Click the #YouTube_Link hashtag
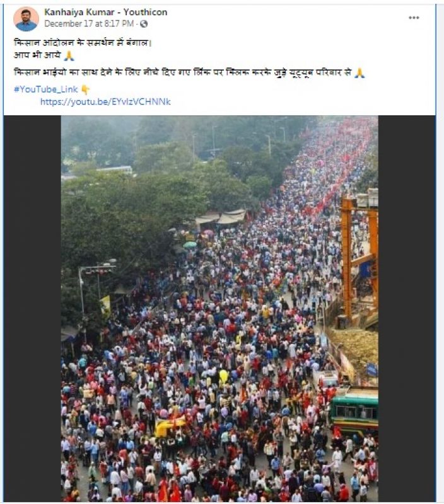The image size is (444, 504). tap(45, 89)
